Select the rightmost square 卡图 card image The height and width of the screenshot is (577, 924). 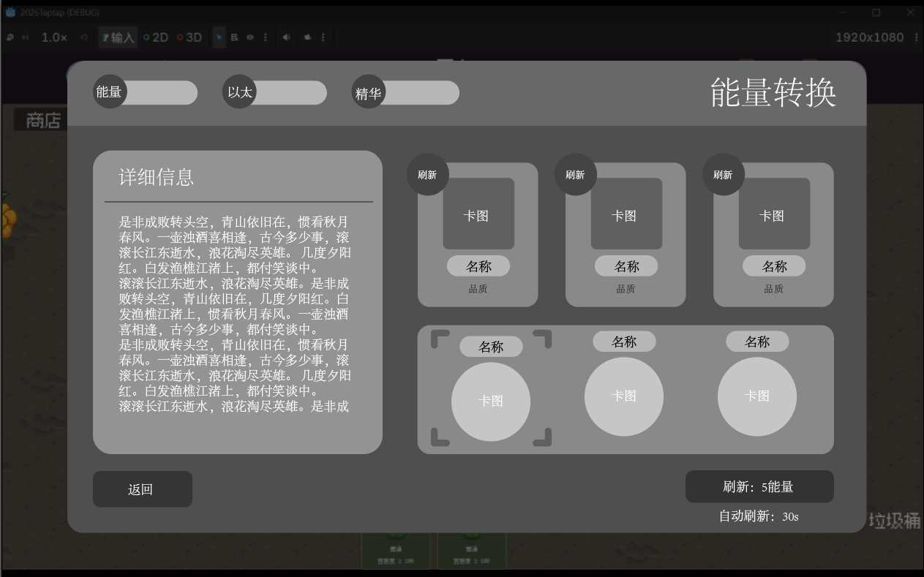(774, 214)
